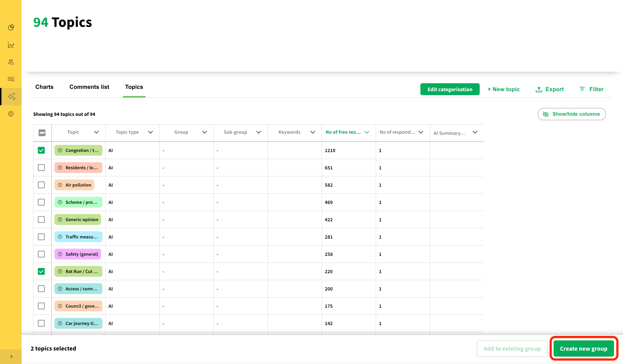Uncheck the Congestion topic checkbox

tap(41, 150)
